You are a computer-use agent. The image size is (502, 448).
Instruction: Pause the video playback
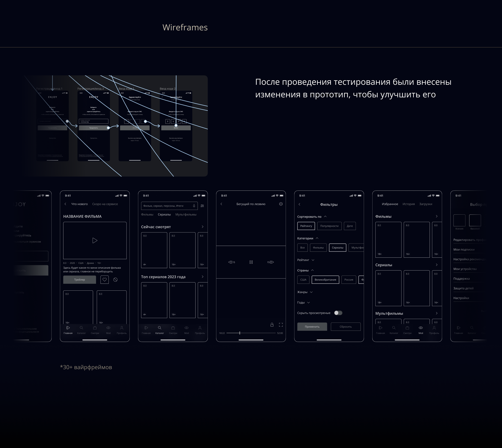(x=251, y=262)
